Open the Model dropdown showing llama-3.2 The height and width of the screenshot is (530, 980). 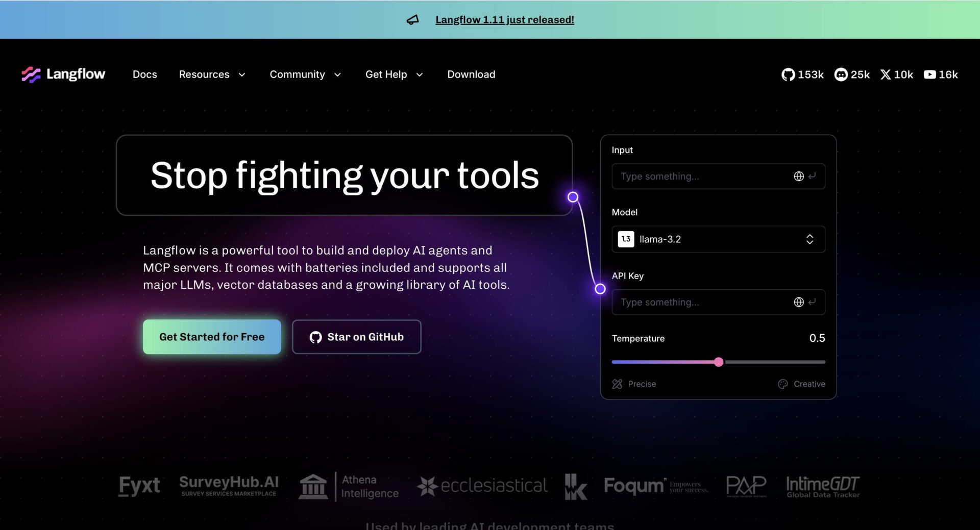click(x=718, y=239)
